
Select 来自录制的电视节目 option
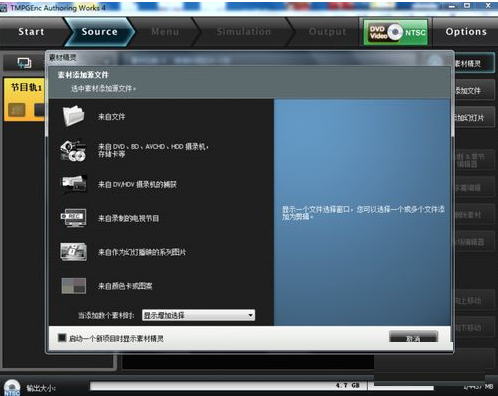tap(128, 218)
